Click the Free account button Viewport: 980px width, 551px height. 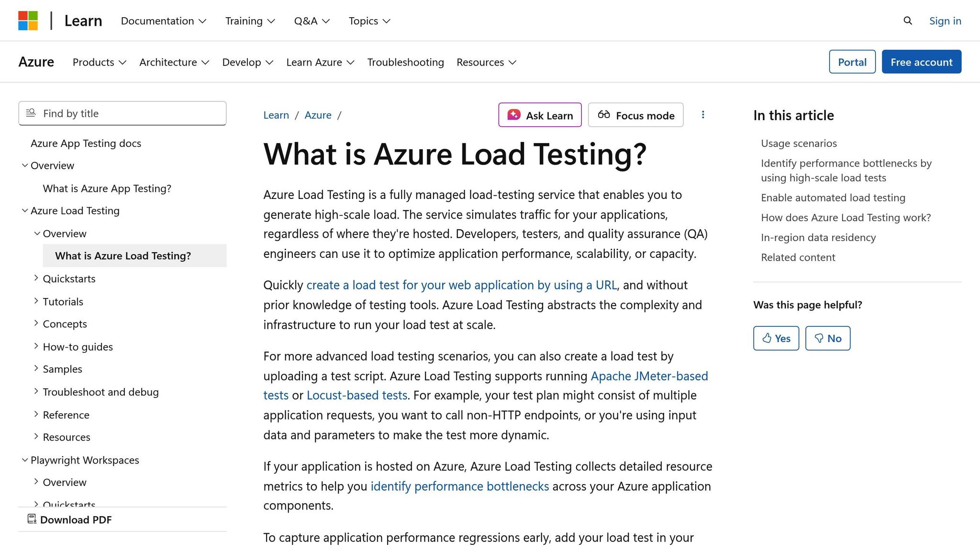921,62
